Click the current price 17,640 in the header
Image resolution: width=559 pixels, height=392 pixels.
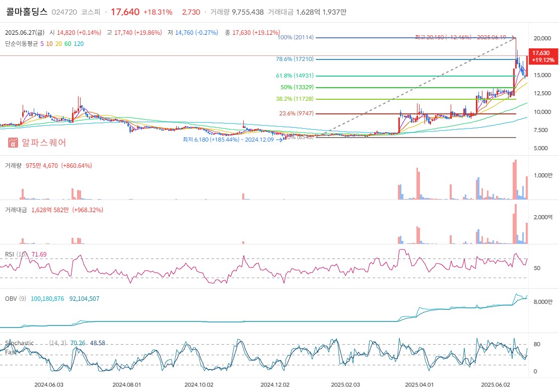(125, 12)
